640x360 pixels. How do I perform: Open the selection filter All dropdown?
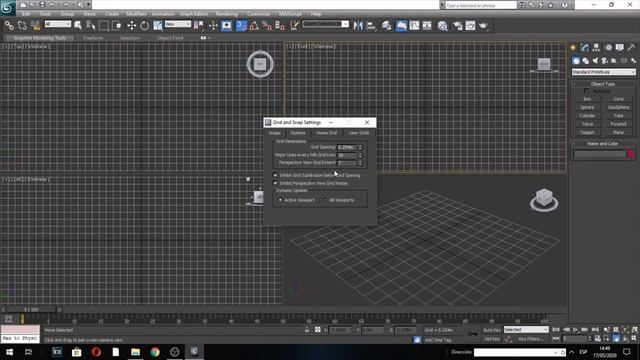pyautogui.click(x=58, y=24)
